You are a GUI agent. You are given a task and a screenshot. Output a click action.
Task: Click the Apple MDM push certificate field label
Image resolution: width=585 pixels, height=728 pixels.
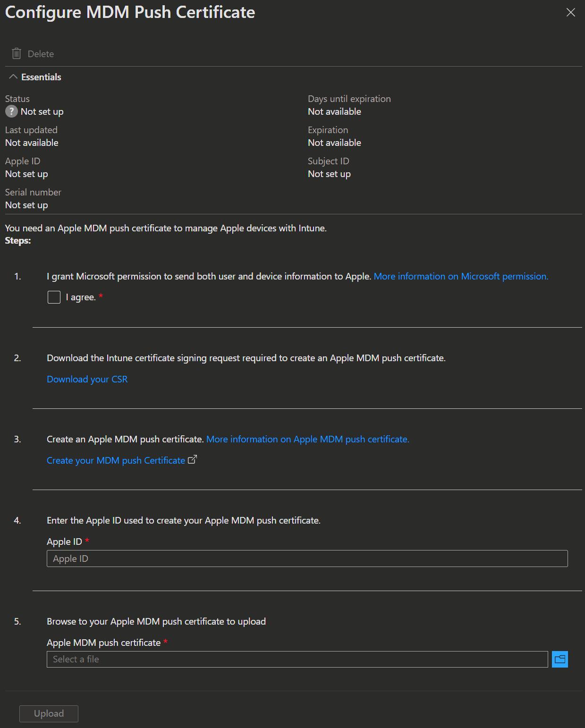tap(104, 643)
